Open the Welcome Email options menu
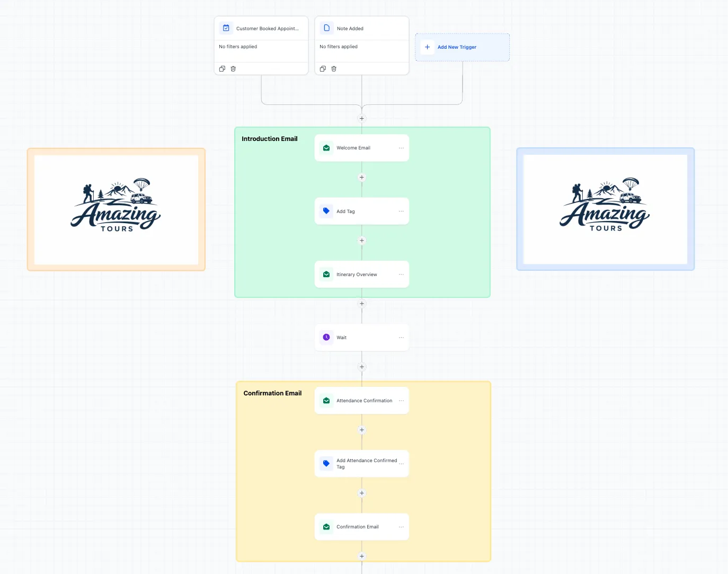This screenshot has height=574, width=728. pos(401,148)
